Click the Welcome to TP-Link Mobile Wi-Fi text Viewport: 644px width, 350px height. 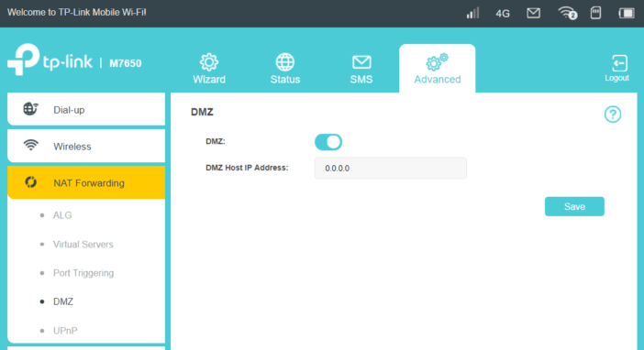(77, 12)
